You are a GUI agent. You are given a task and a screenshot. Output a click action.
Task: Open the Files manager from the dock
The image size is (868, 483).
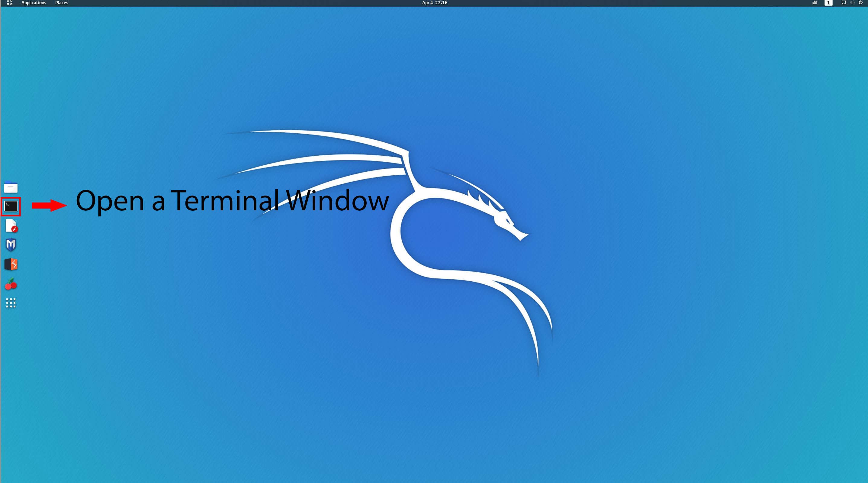(x=11, y=187)
